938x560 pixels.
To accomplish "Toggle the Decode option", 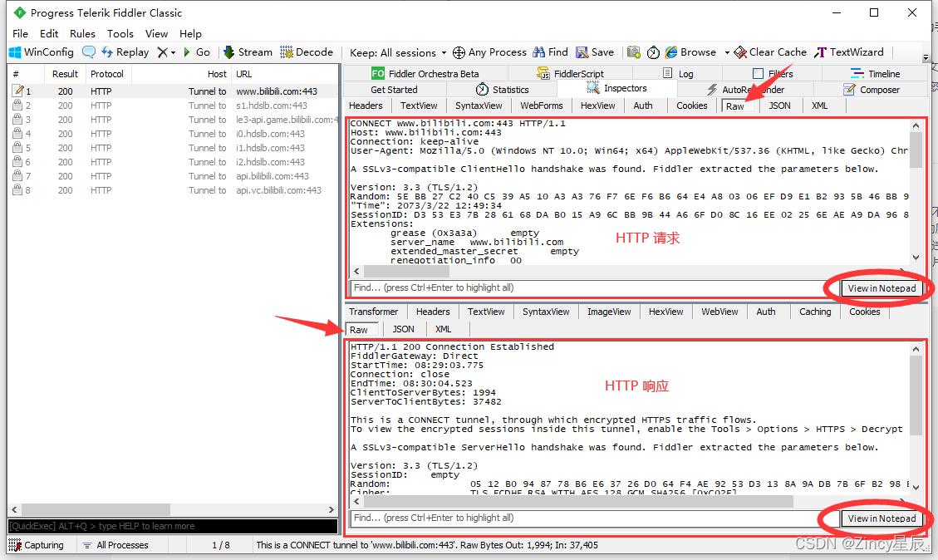I will point(307,52).
